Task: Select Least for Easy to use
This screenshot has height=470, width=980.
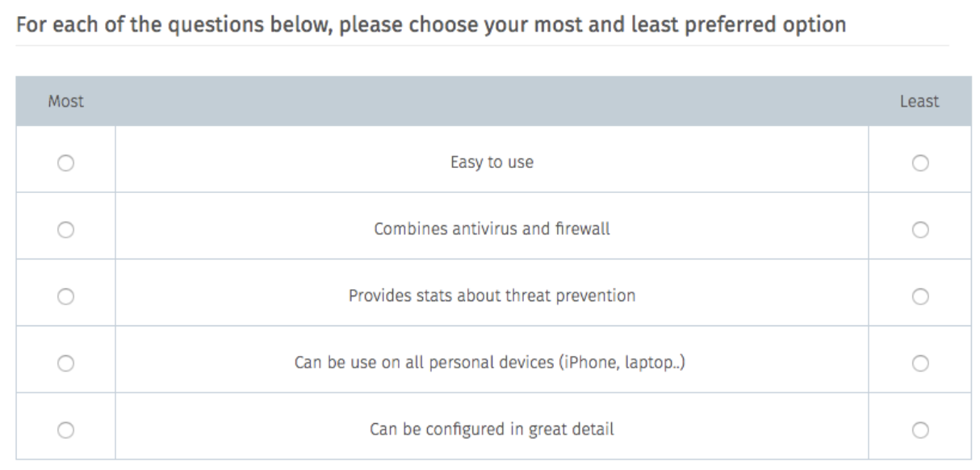Action: [x=919, y=163]
